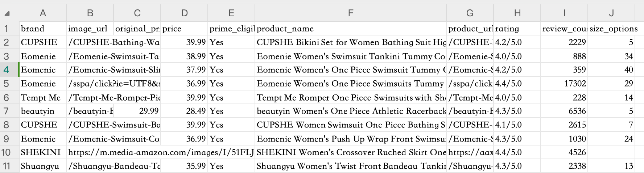Select column H header
Viewport: 644px width, 173px height.
[x=517, y=13]
